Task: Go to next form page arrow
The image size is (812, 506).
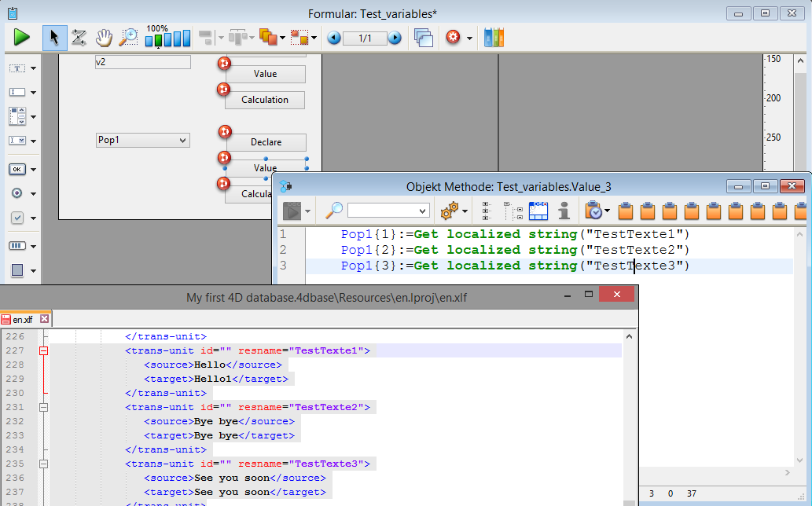Action: pos(395,38)
